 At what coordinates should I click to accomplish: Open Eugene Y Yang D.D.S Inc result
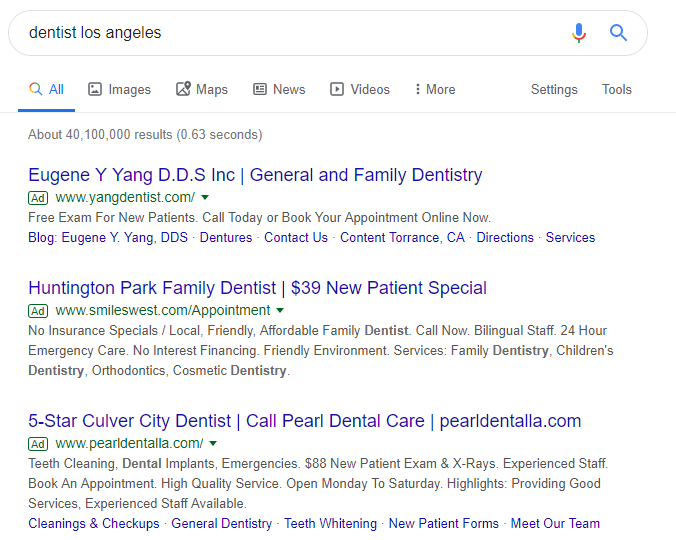255,175
